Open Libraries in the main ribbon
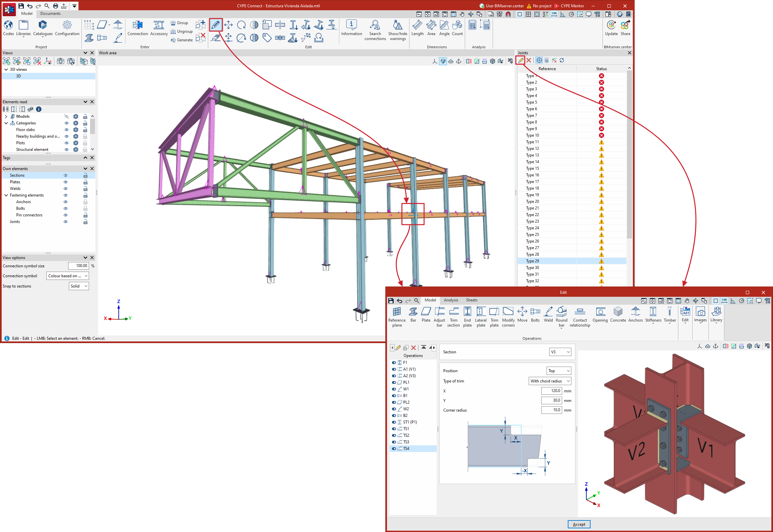The height and width of the screenshot is (532, 773). [24, 28]
